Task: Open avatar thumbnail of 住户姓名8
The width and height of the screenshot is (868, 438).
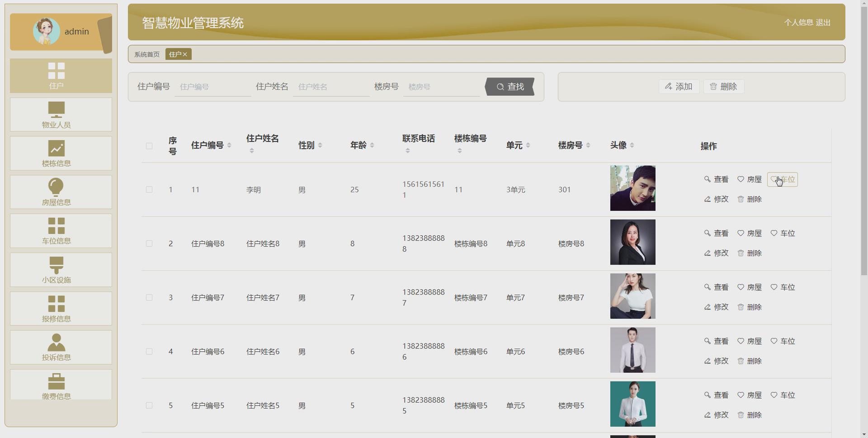Action: (x=633, y=242)
